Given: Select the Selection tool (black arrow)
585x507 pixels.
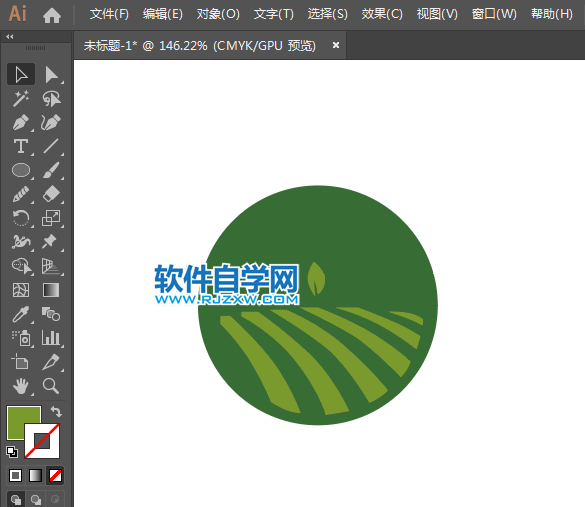Looking at the screenshot, I should 21,74.
